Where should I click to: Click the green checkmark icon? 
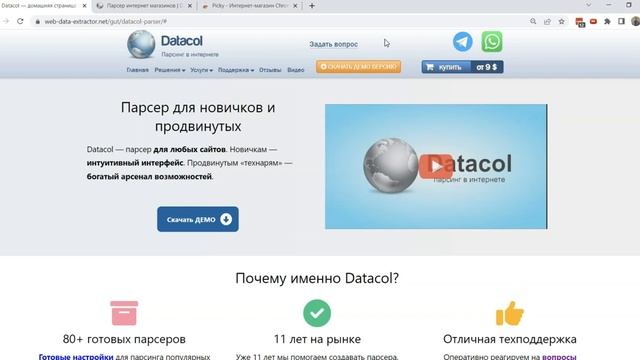point(317,313)
